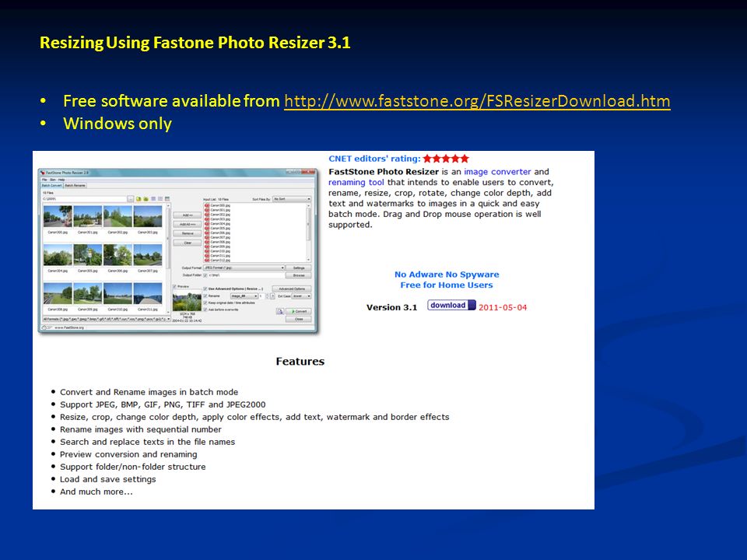Click the Close button below Convert
This screenshot has height=560, width=747.
pyautogui.click(x=299, y=319)
